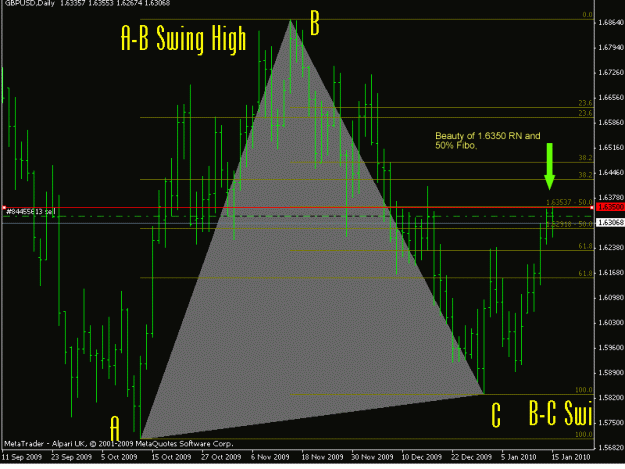Viewport: 625px width, 469px height.
Task: Select the "1.62918 - 50.0" Fibo level label
Action: click(x=569, y=224)
